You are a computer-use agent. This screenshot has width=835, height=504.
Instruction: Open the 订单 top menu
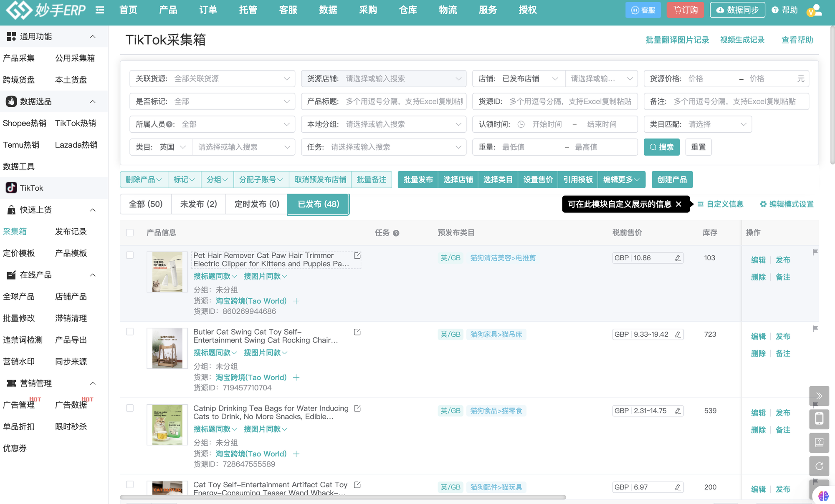pos(208,10)
